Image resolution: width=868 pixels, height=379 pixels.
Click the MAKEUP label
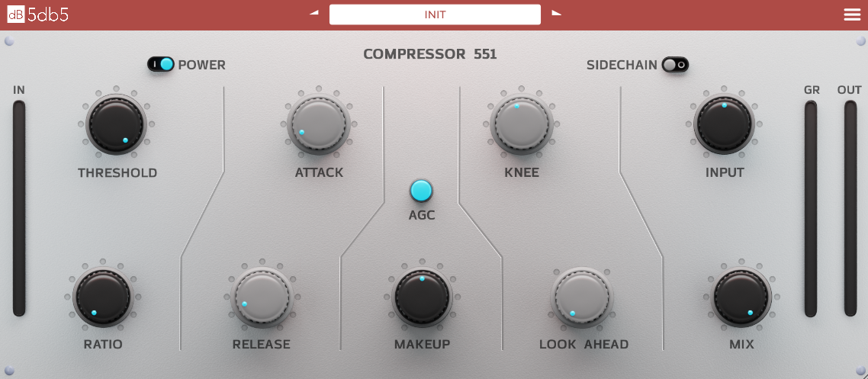coord(422,344)
